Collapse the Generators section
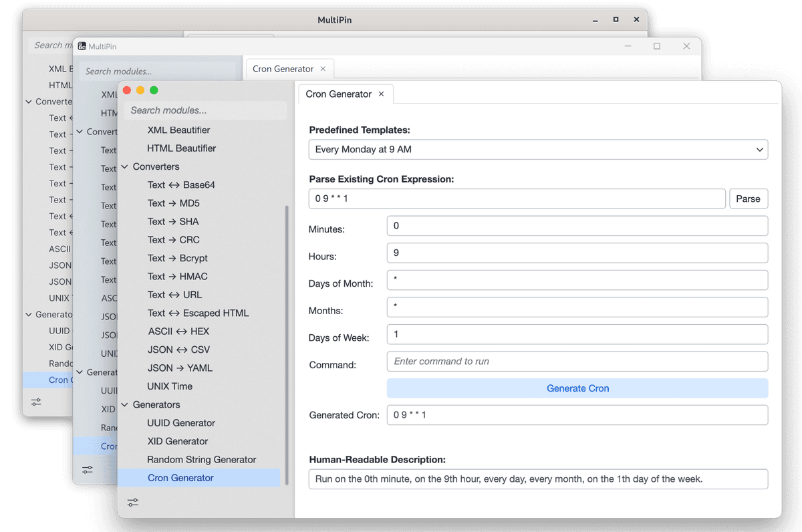Image resolution: width=802 pixels, height=532 pixels. (124, 405)
